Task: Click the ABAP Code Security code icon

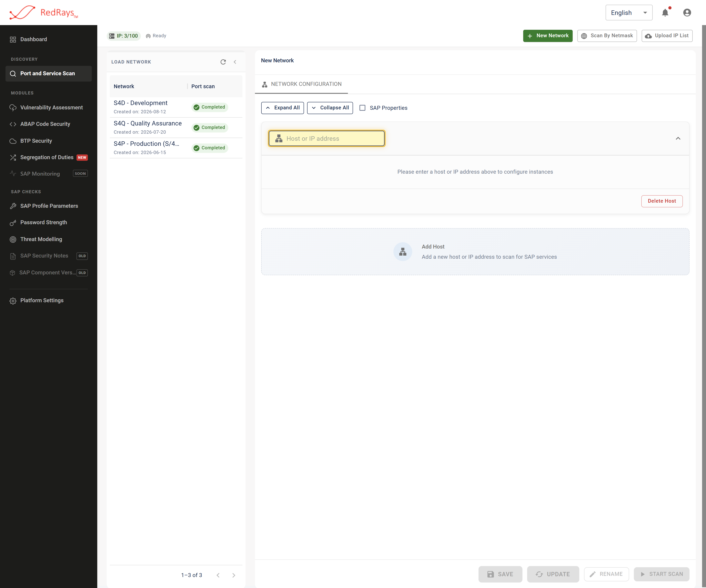Action: (13, 124)
